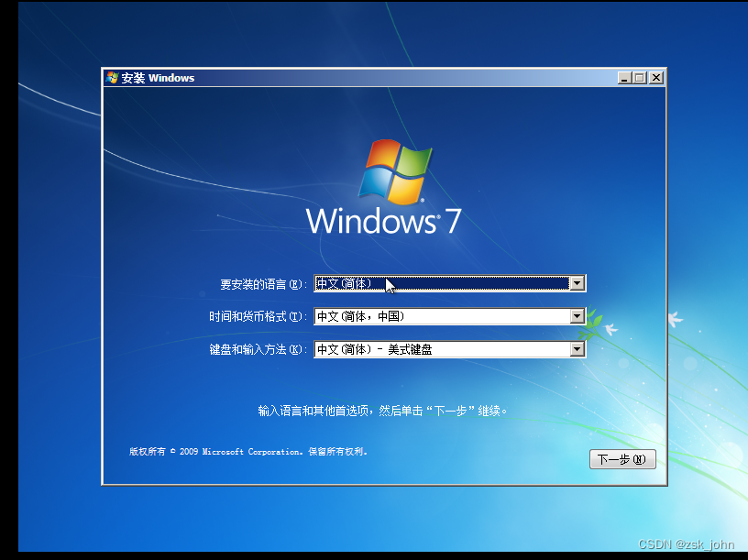Maximize the 安装 Windows window
The height and width of the screenshot is (560, 748).
[640, 78]
